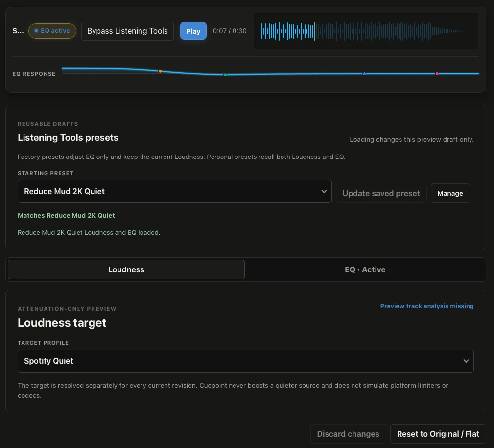494x448 pixels.
Task: Click Matches Reduce Mud 2K Quiet text
Action: [66, 215]
